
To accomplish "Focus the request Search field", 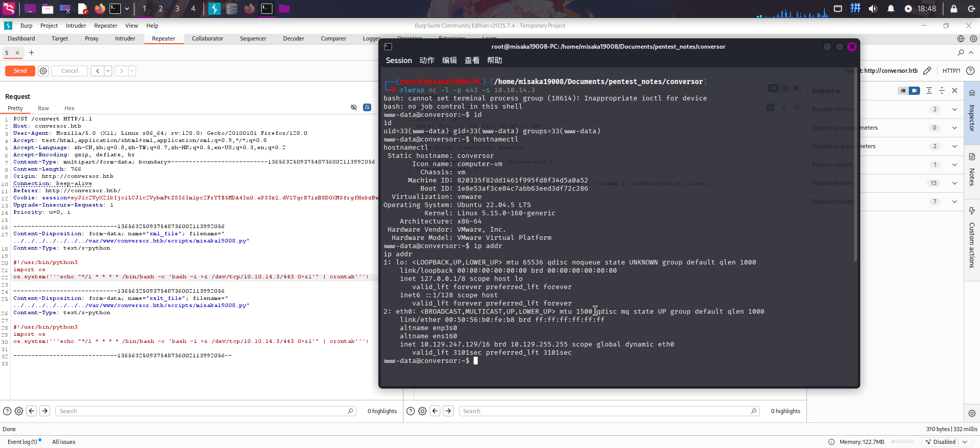I will pos(206,411).
